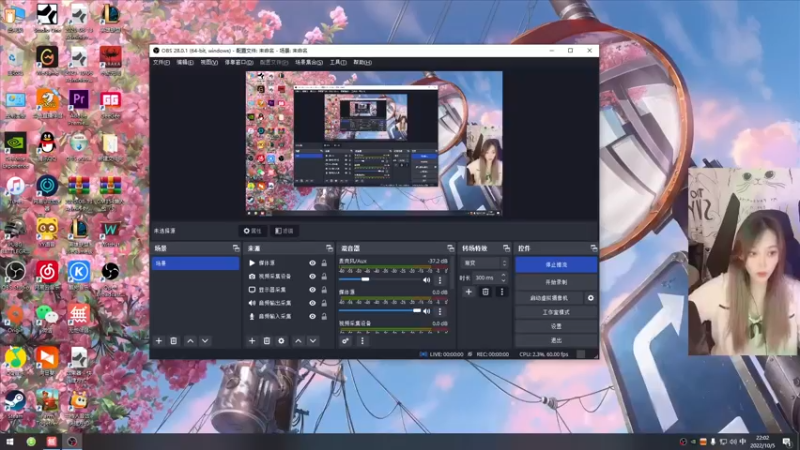The image size is (800, 450).
Task: Add a transition with plus icon
Action: (x=468, y=292)
